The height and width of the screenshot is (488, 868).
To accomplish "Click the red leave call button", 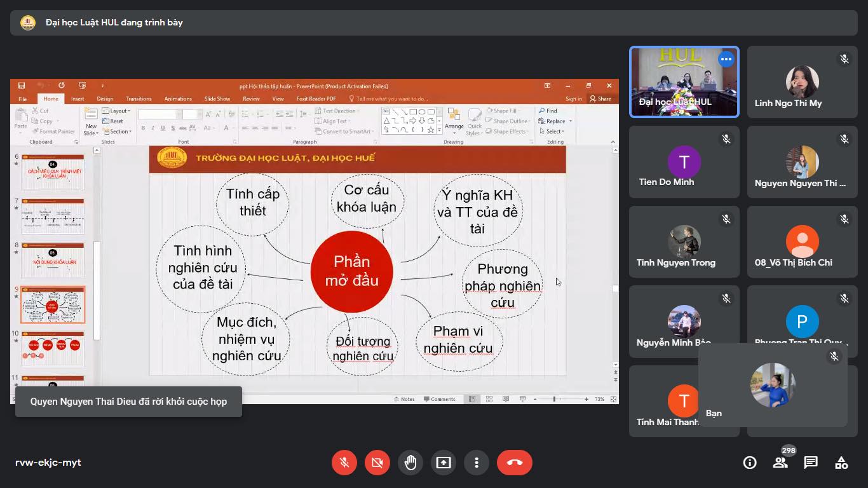I will pos(515,463).
